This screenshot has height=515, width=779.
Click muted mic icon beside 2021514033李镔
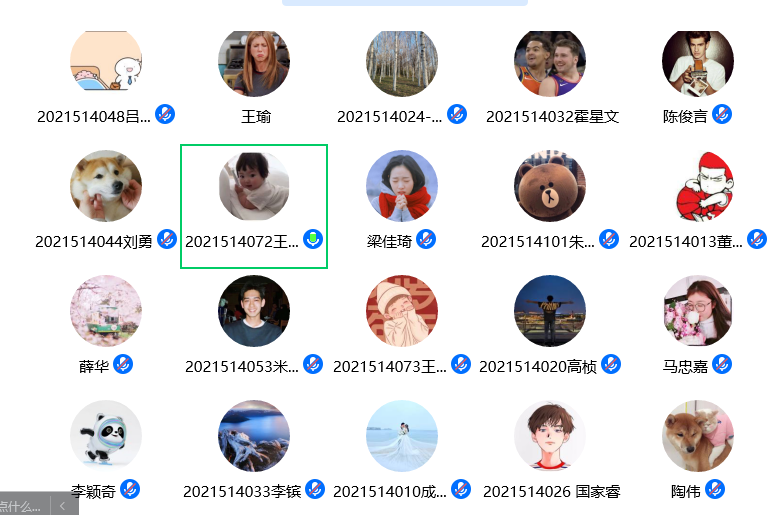[315, 489]
